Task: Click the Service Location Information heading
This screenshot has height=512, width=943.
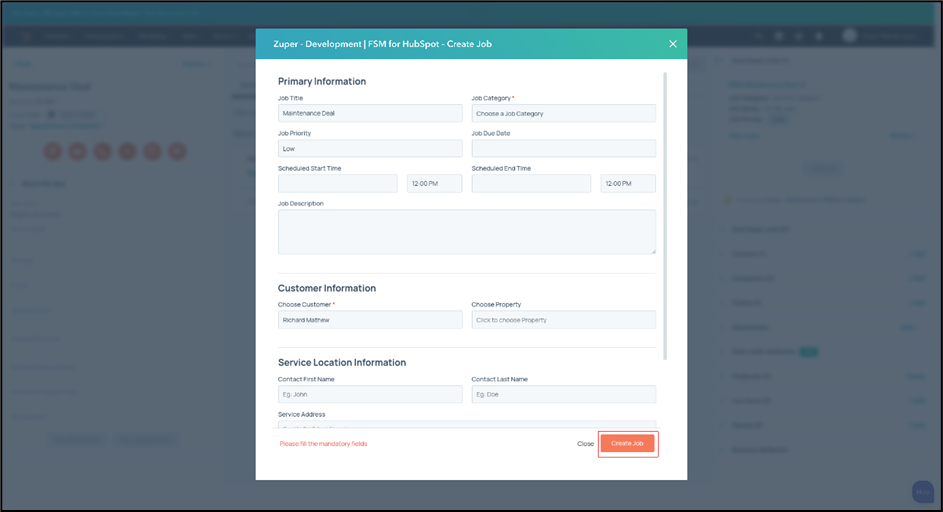Action: 342,362
